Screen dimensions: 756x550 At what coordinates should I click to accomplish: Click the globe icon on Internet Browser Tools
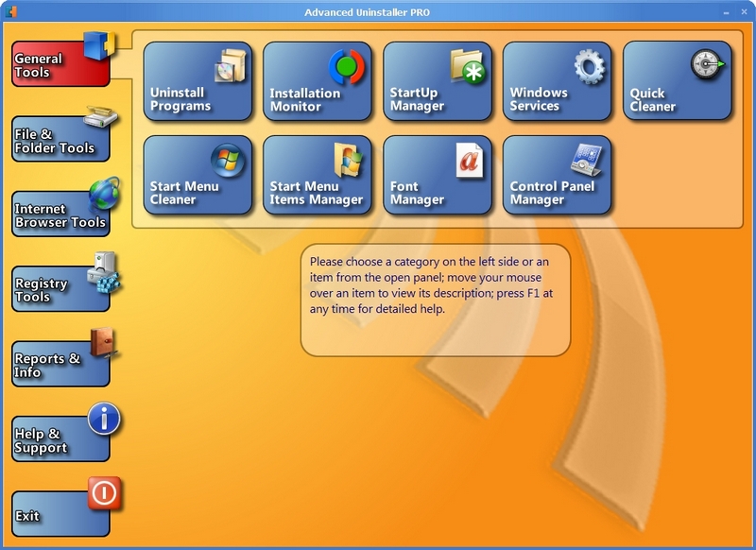pos(104,193)
